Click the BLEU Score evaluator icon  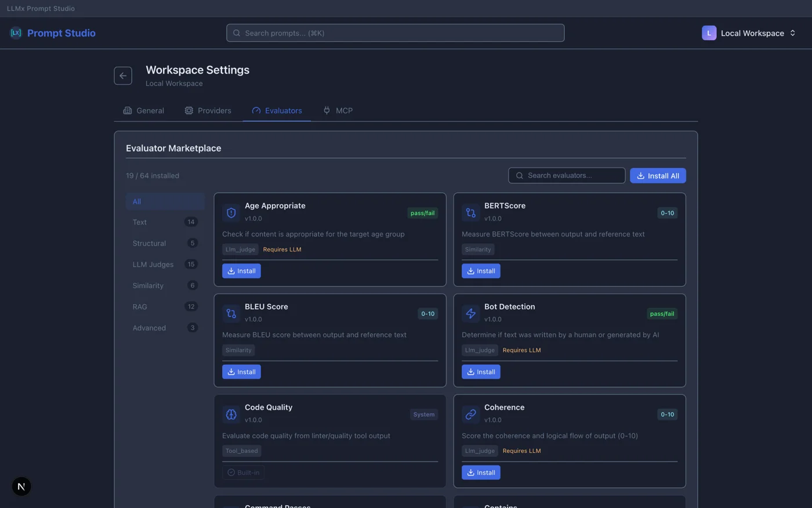point(231,314)
